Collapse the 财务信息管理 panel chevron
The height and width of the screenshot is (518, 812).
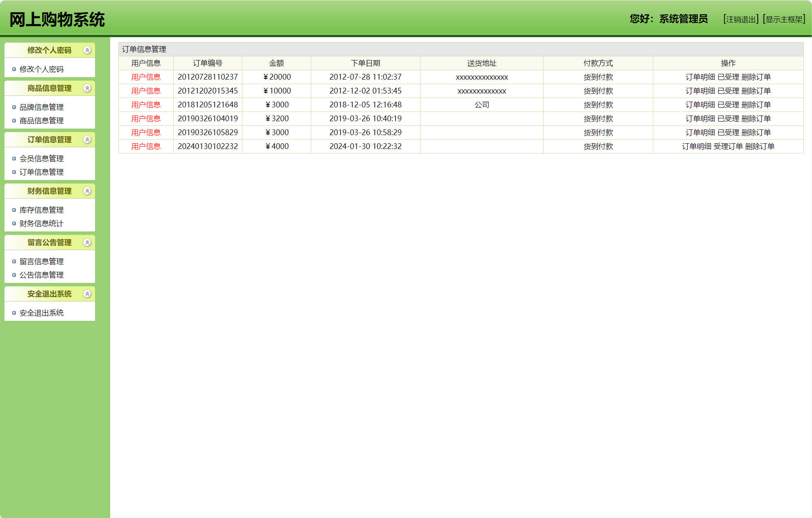pos(87,191)
